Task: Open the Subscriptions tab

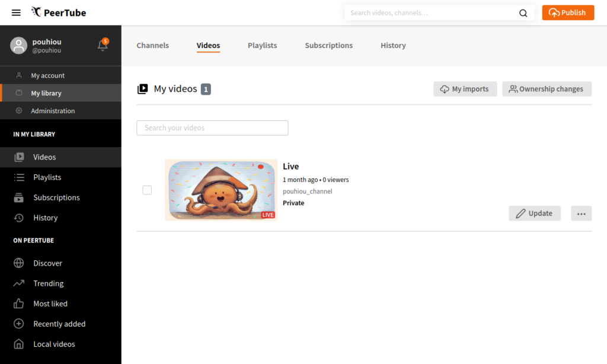Action: pos(328,46)
